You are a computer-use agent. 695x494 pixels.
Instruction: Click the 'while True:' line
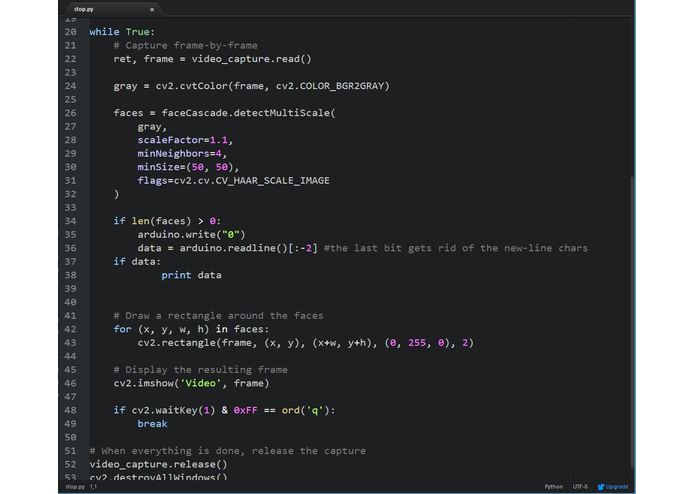click(x=122, y=32)
